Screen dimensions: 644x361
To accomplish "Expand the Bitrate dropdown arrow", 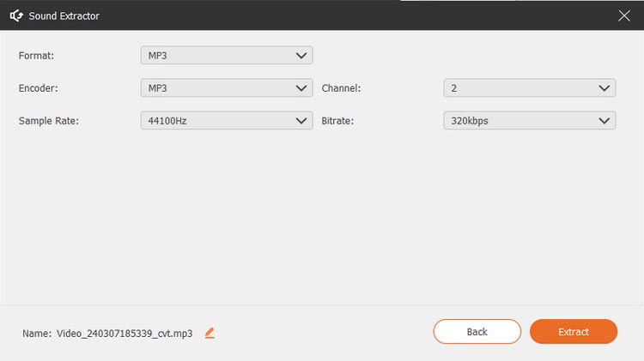I will pos(604,121).
